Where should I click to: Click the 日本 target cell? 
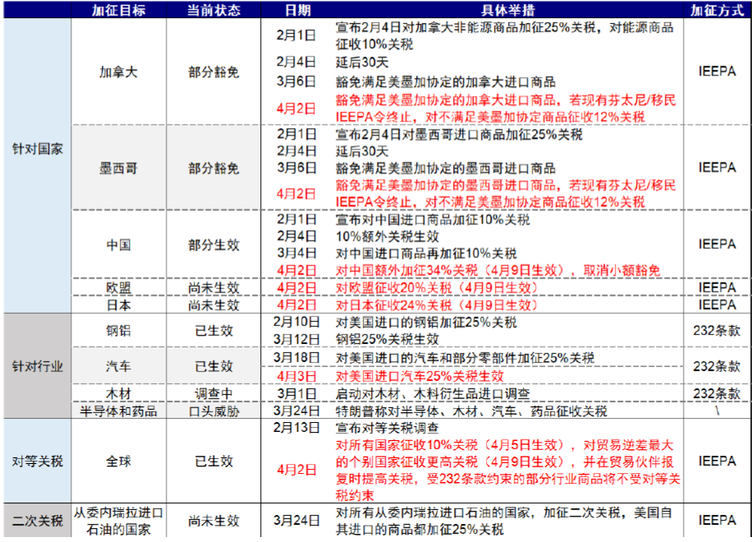tap(118, 305)
